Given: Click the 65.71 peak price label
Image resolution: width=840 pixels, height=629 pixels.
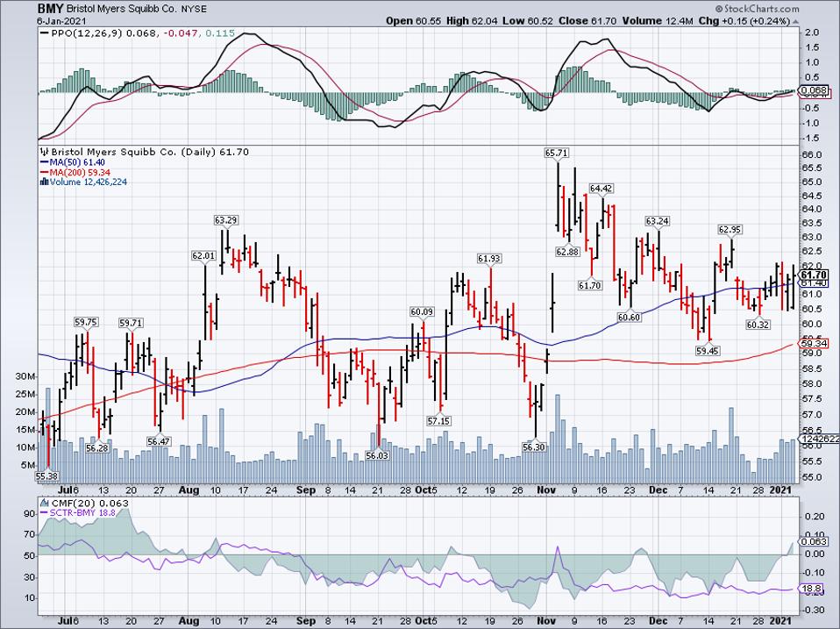Looking at the screenshot, I should point(557,154).
